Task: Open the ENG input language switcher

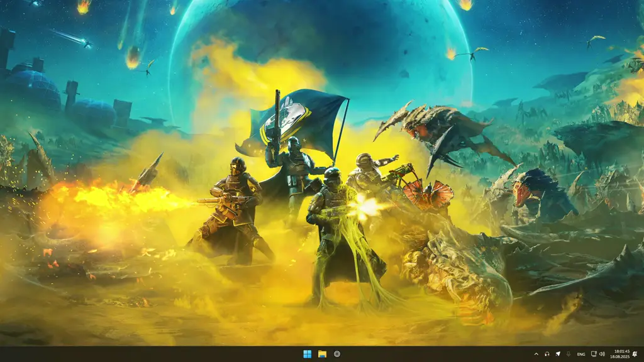Action: (x=581, y=354)
